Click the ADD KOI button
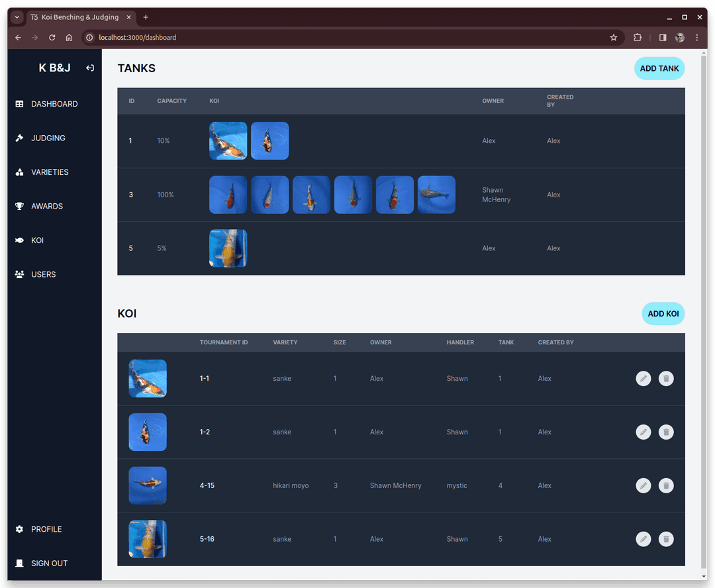 [663, 313]
